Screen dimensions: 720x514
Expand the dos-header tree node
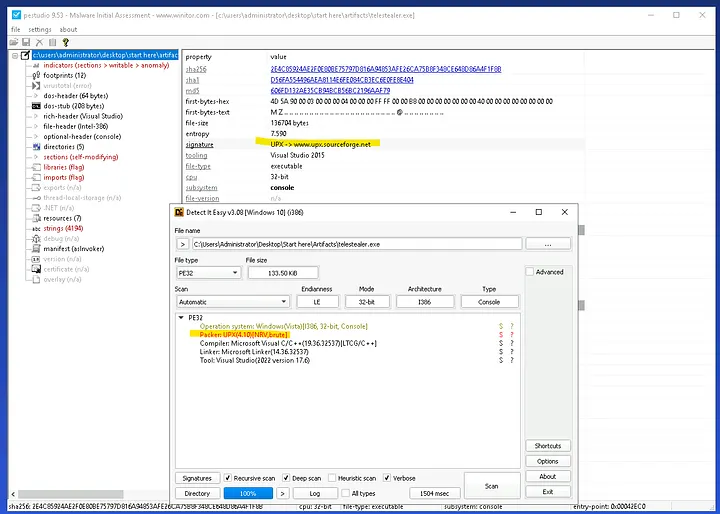tap(36, 96)
